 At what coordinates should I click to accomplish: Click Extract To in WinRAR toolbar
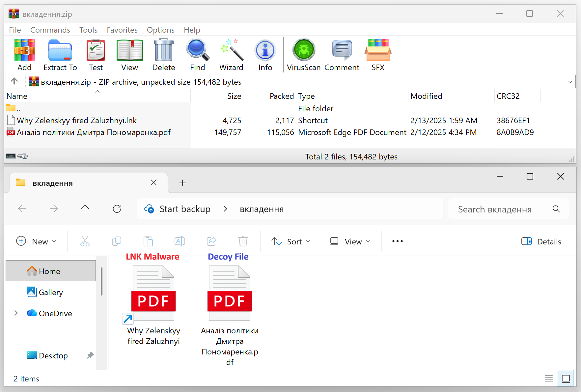(x=60, y=55)
